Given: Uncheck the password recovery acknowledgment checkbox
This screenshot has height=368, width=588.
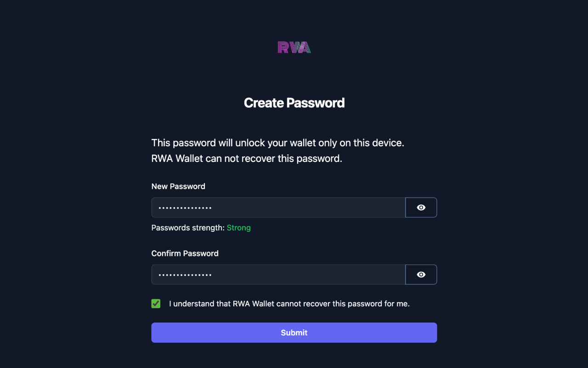Looking at the screenshot, I should (156, 304).
